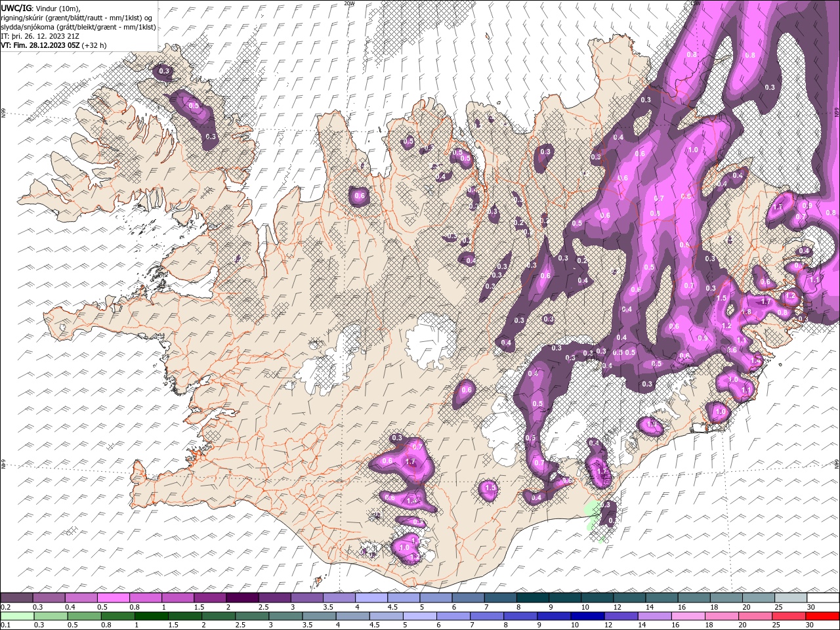The image size is (840, 630).
Task: Choose the hot pink lower swatch labelled 20
Action: (755, 616)
